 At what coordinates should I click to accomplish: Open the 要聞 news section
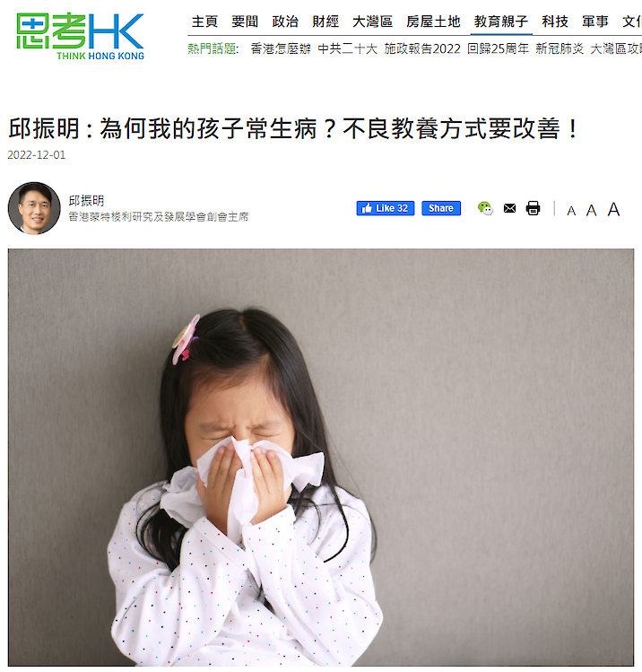coord(245,22)
